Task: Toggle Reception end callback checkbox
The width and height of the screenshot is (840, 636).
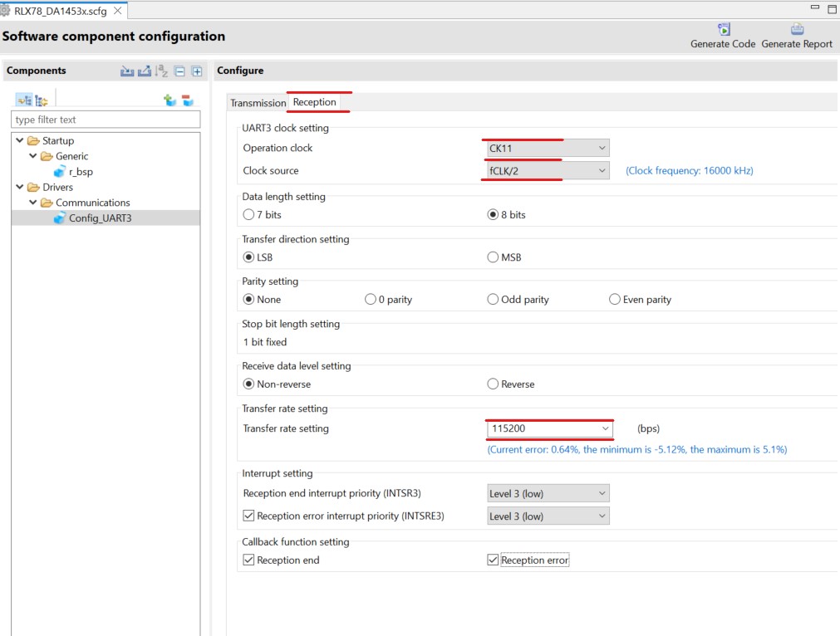Action: 248,560
